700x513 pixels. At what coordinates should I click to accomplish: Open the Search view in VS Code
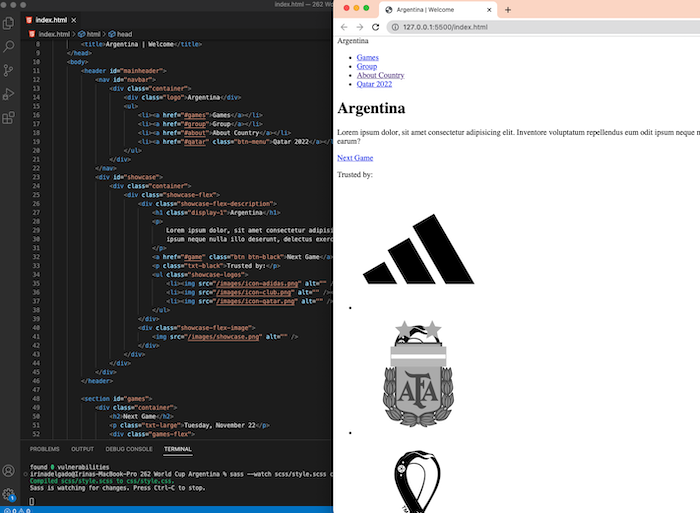[x=8, y=46]
